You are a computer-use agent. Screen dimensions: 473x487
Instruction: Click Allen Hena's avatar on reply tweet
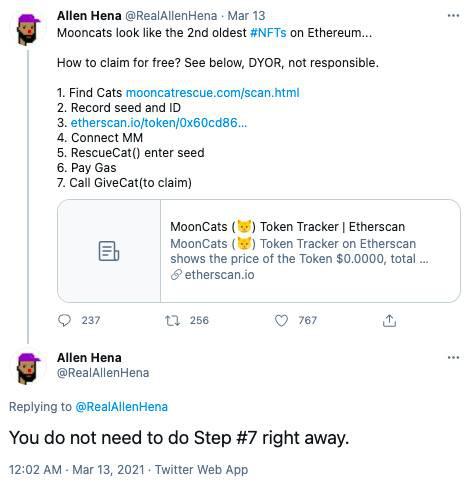[29, 369]
